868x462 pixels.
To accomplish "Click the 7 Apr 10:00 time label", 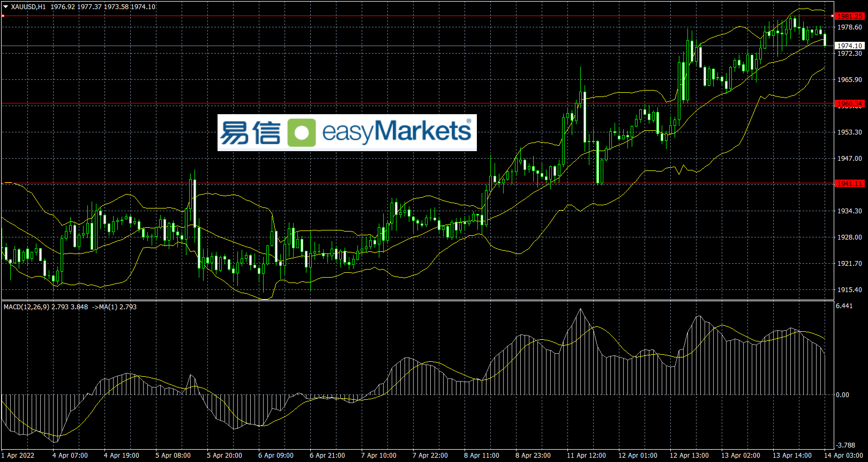I will 379,456.
